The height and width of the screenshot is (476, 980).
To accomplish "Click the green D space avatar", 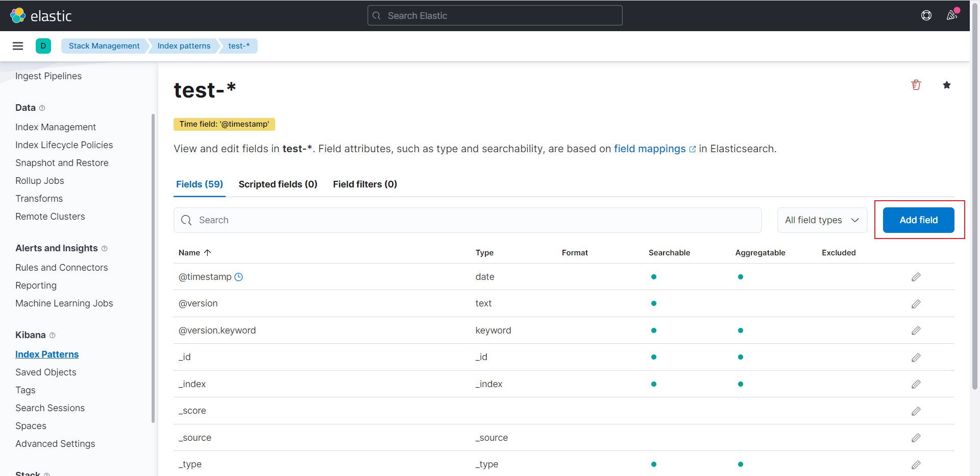I will tap(43, 46).
